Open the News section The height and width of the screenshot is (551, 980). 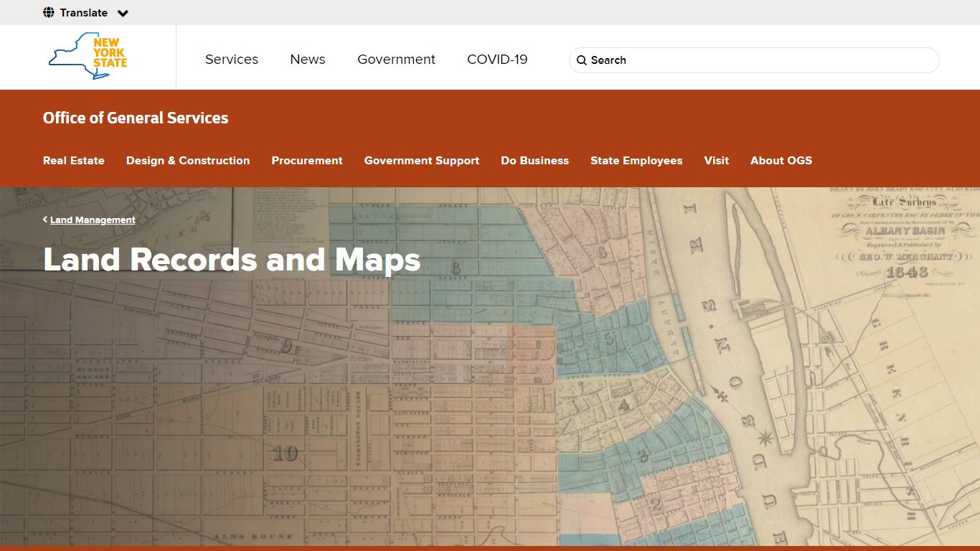click(308, 60)
